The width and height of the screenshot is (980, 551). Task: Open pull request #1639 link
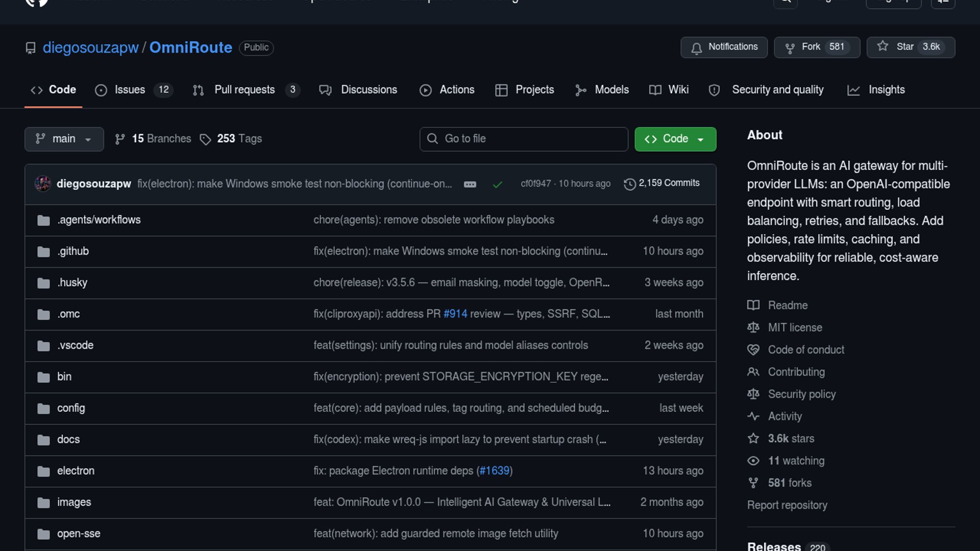pyautogui.click(x=495, y=470)
